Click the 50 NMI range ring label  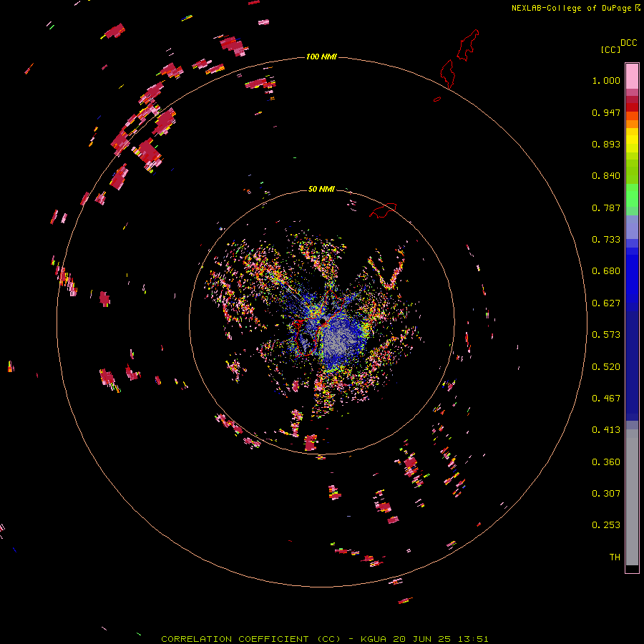pos(321,189)
